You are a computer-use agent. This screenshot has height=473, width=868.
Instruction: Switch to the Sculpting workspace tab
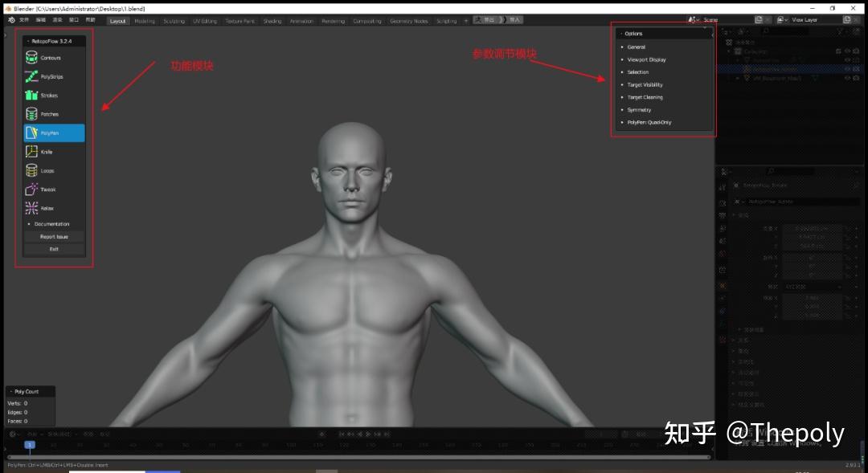175,21
